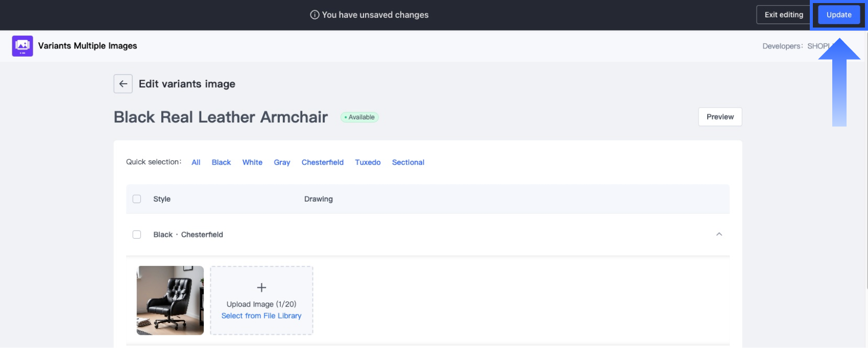This screenshot has height=348, width=868.
Task: Choose the Tuxedo quick selection filter
Action: [x=368, y=162]
